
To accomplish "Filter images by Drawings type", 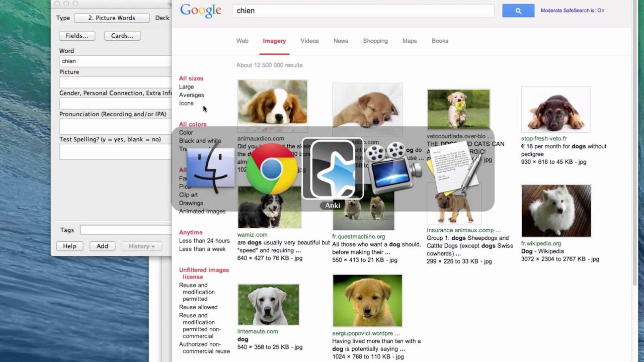I will (191, 203).
